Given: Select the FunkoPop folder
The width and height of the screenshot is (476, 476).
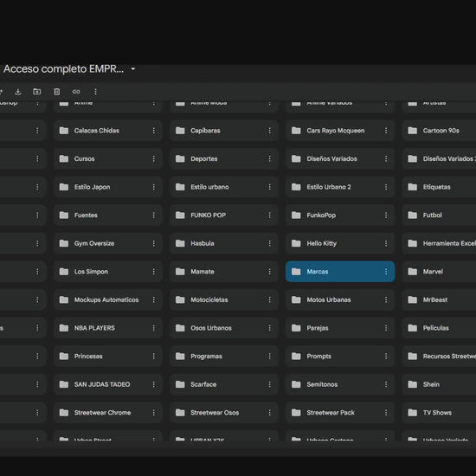Looking at the screenshot, I should 340,215.
